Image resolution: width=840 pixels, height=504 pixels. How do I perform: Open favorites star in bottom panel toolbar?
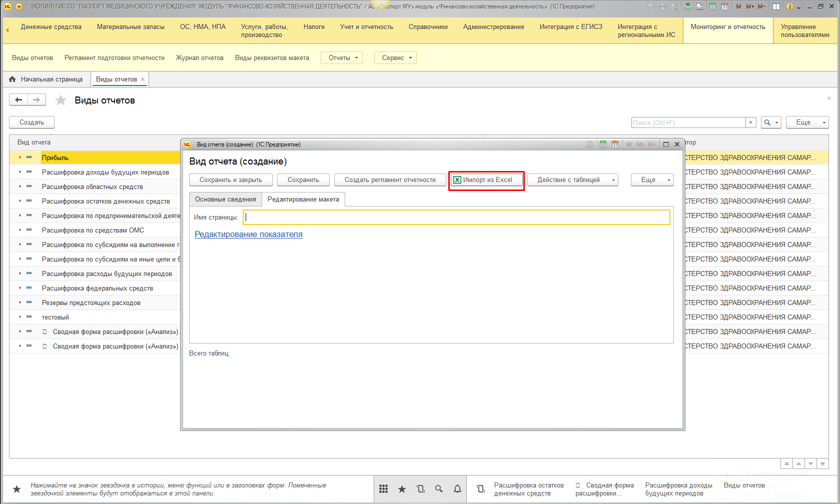tap(402, 489)
